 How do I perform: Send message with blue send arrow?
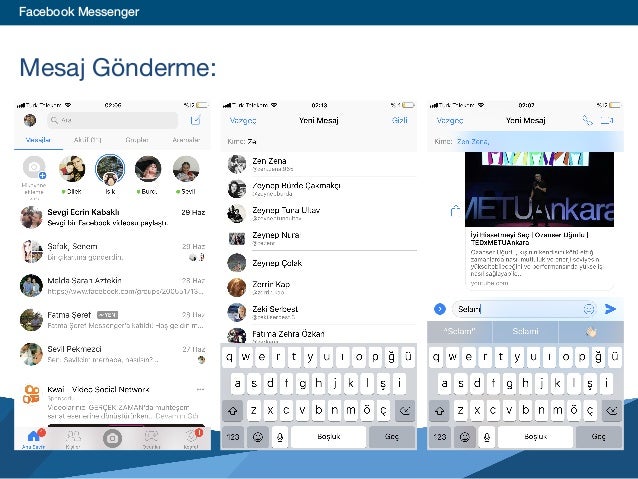(610, 309)
